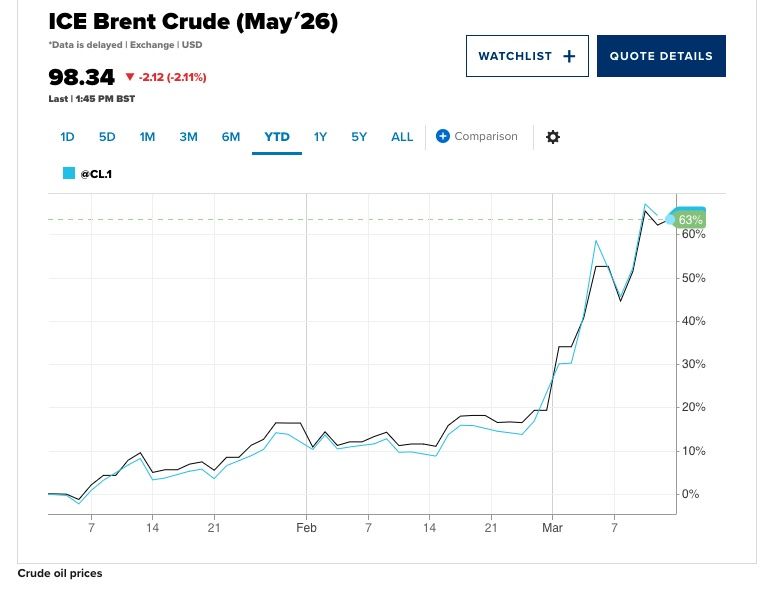773x589 pixels.
Task: Select the YTD range tab
Action: pyautogui.click(x=277, y=137)
